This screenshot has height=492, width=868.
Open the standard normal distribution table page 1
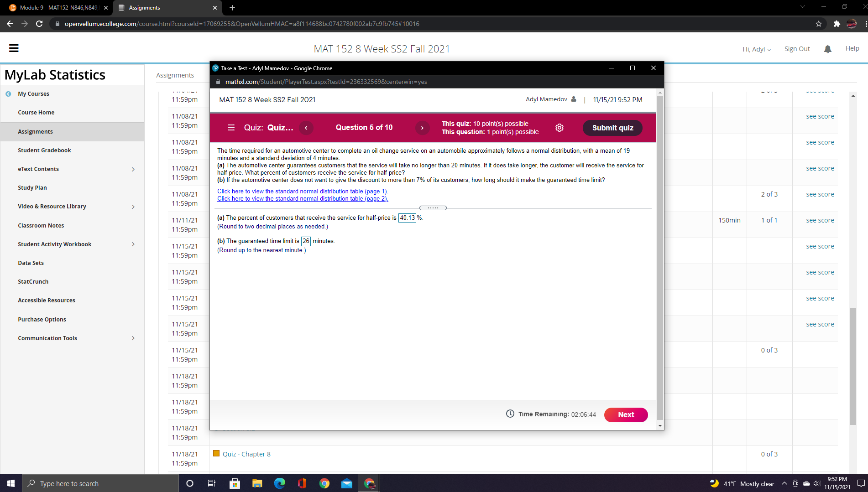[303, 191]
